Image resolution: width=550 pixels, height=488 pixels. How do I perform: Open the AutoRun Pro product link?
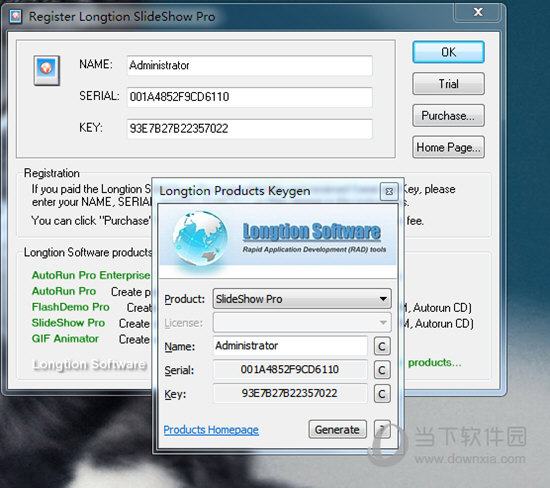coord(64,291)
